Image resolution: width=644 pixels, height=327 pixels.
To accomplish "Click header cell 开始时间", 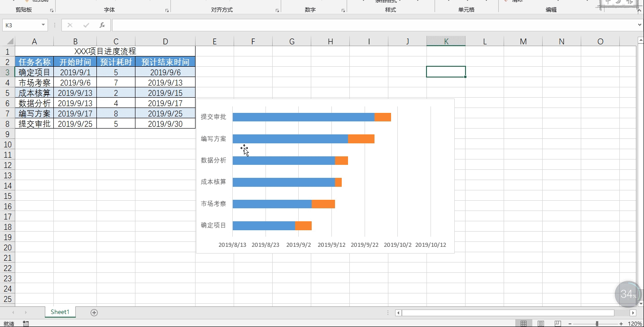I will (x=75, y=62).
